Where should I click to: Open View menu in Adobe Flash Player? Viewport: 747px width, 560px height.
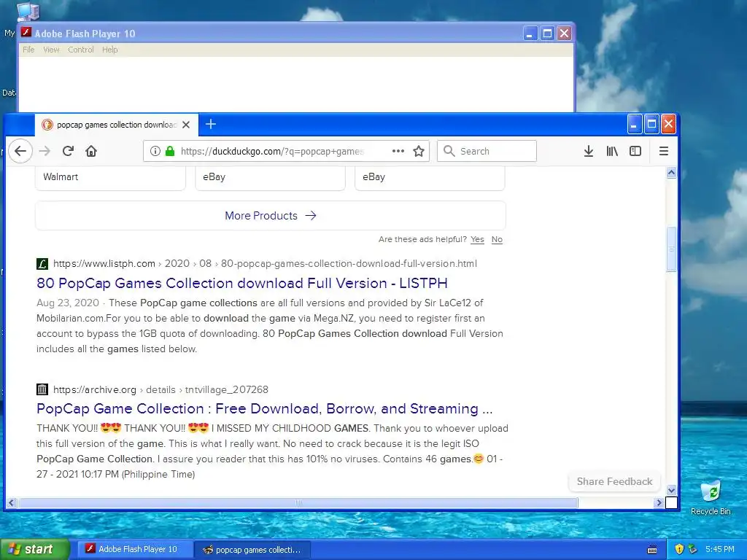[x=51, y=50]
